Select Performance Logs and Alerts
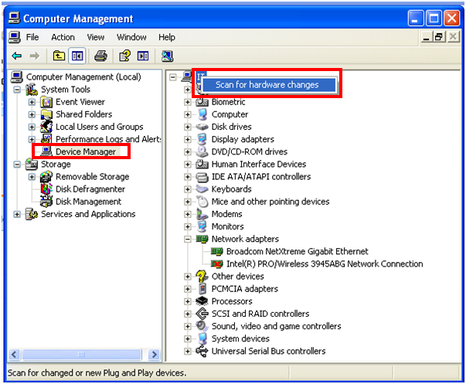Screen dimensions: 466x384 [108, 139]
